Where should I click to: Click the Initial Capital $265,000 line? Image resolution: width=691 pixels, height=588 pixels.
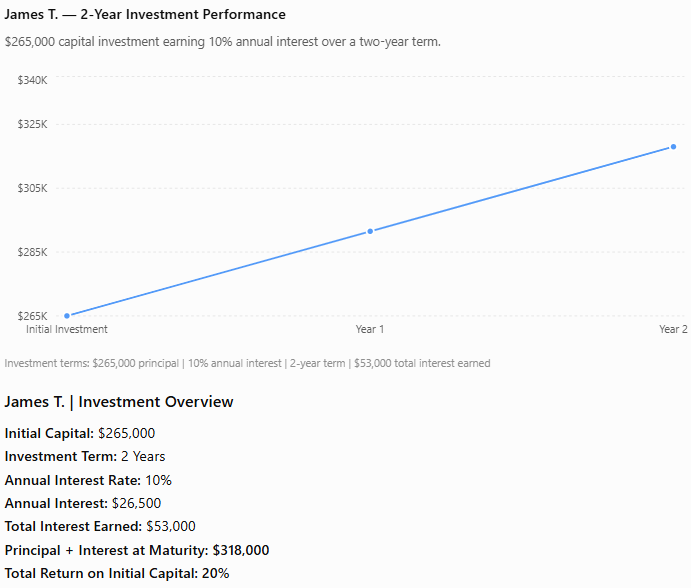click(80, 433)
